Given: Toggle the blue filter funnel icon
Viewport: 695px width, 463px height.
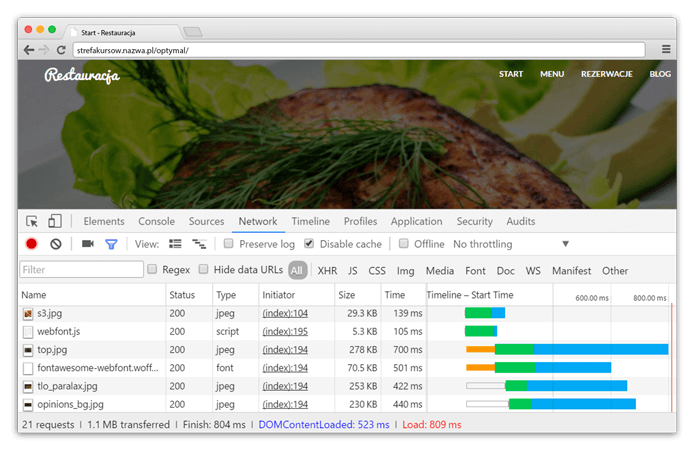Looking at the screenshot, I should click(111, 244).
